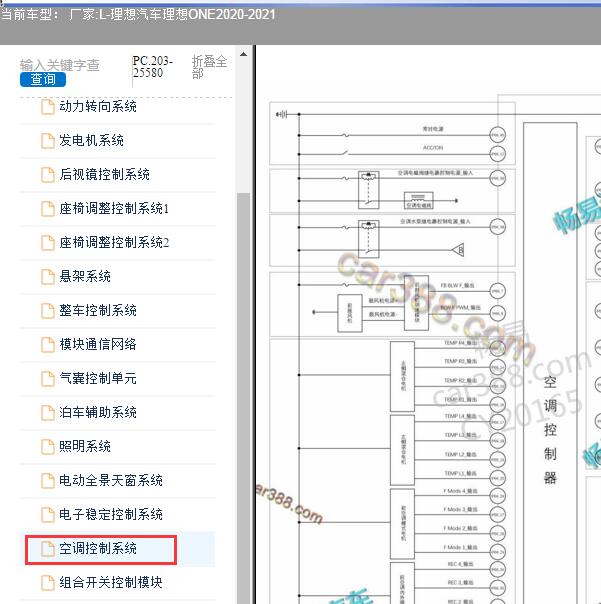601x604 pixels.
Task: Click the document icon beside 气囊控制单元
Action: point(48,378)
